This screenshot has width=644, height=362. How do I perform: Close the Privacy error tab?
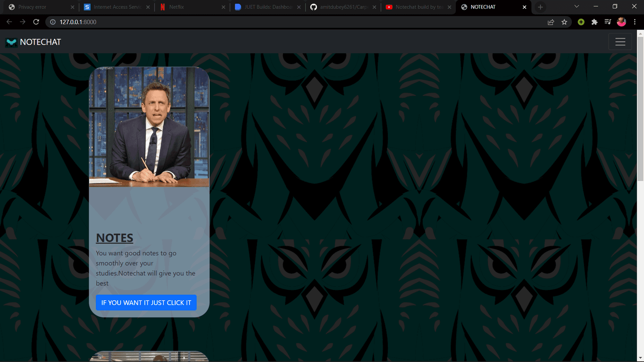pos(72,7)
